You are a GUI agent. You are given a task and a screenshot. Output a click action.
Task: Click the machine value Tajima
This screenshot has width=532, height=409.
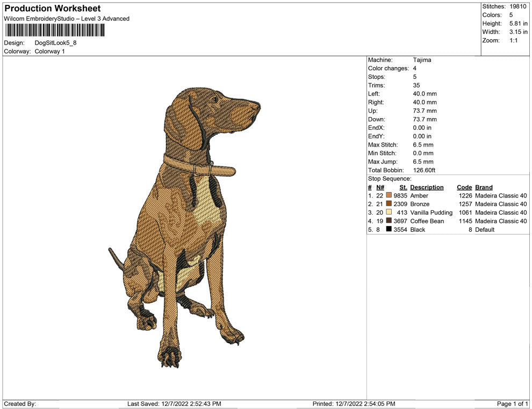[422, 60]
